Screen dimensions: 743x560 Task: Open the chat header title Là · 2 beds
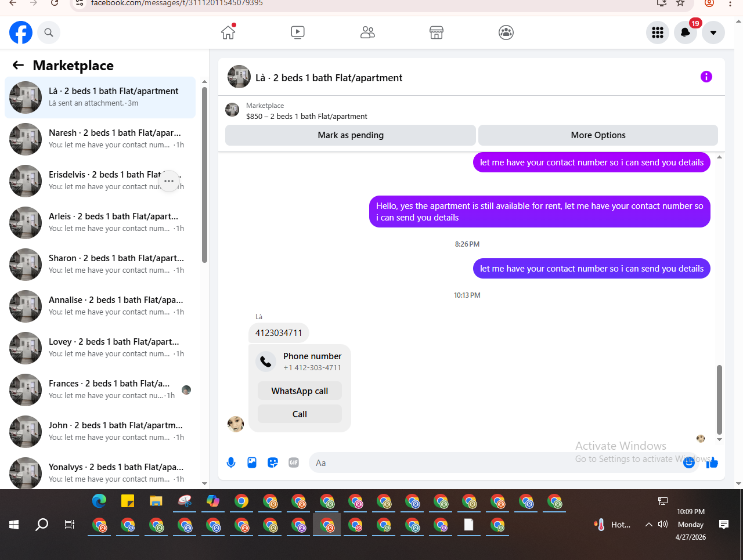point(329,78)
